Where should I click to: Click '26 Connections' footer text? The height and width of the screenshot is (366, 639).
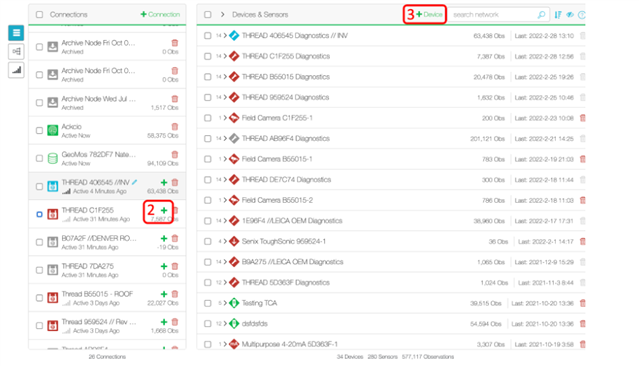click(107, 357)
